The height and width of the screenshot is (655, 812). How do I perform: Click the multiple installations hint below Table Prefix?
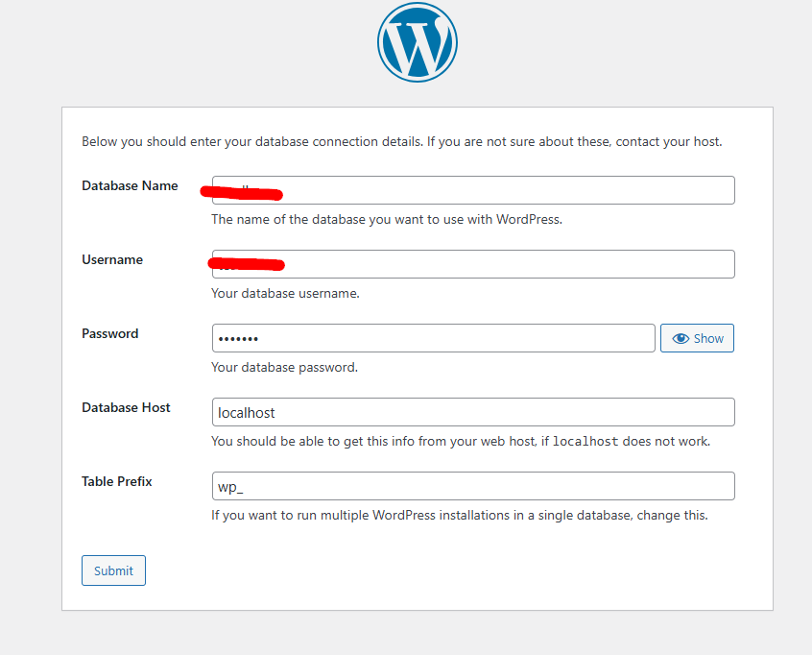point(459,515)
